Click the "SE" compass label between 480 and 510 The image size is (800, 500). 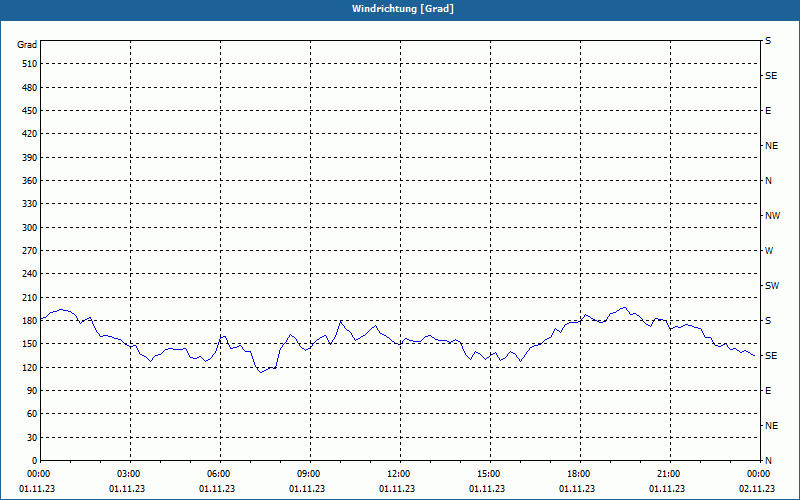(771, 76)
